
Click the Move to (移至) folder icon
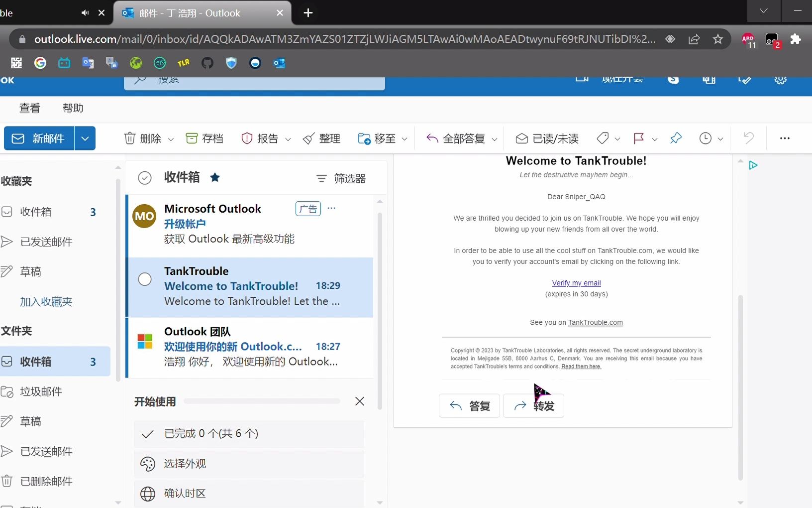click(364, 138)
